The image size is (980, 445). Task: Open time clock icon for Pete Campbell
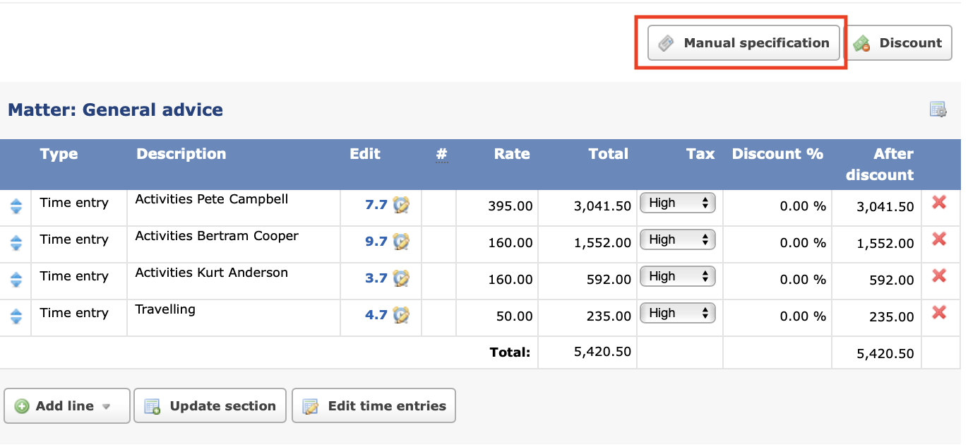pos(402,205)
